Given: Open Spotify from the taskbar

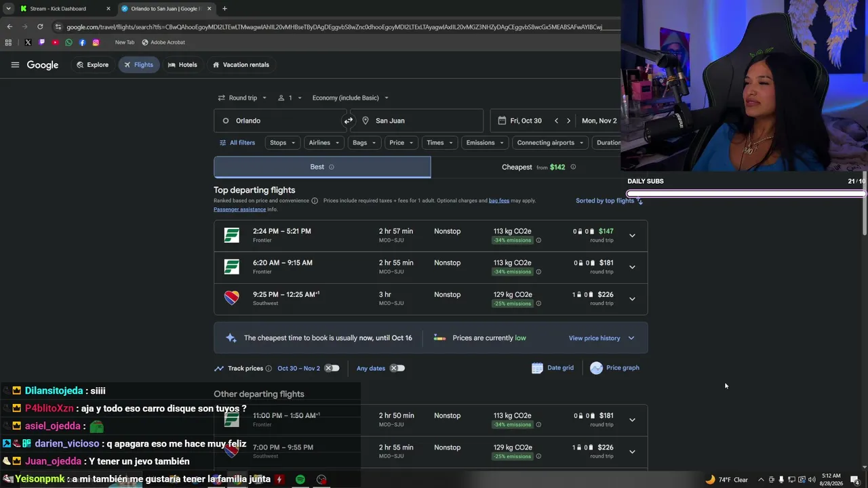Looking at the screenshot, I should coord(300,479).
